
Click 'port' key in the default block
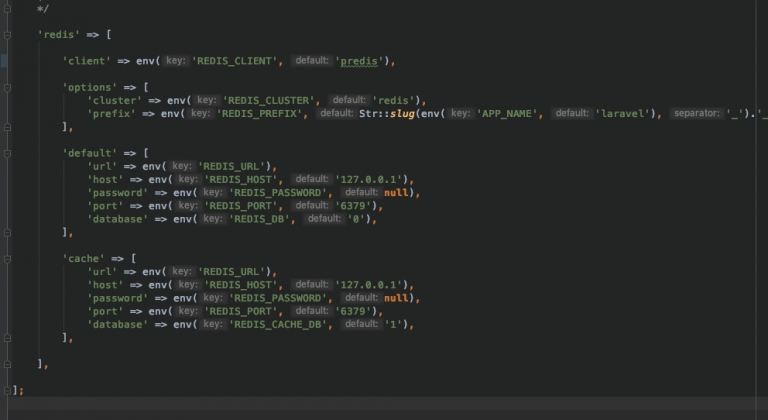coord(105,206)
